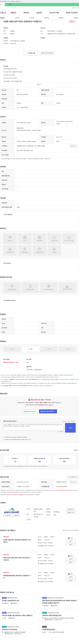Click the 통근버스 welfare icon

coord(10,239)
